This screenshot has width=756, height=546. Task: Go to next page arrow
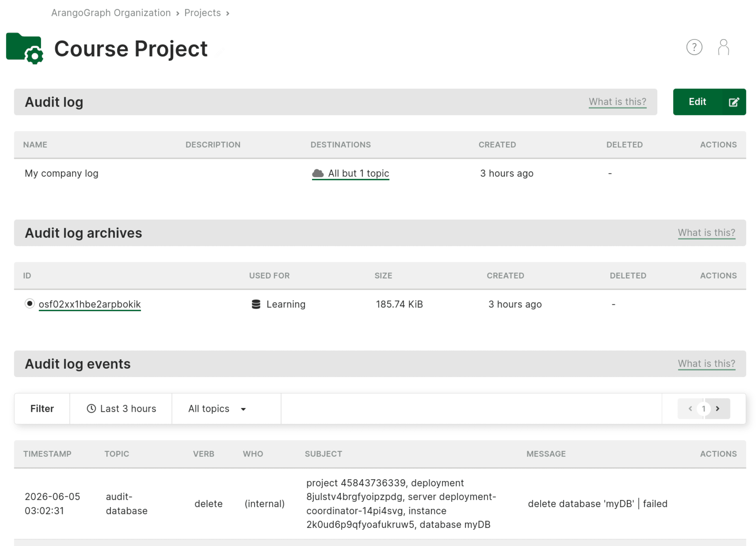coord(718,409)
